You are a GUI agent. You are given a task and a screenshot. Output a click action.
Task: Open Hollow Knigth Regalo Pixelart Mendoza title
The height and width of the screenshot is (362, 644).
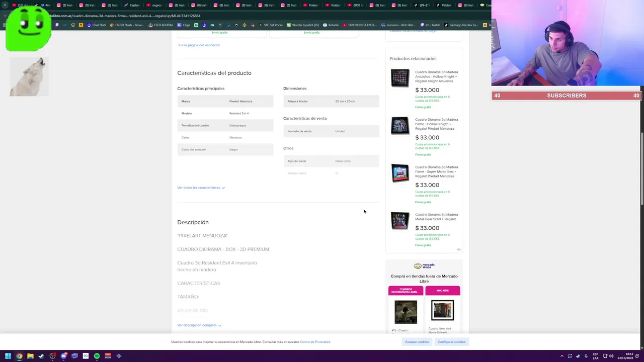point(436,124)
